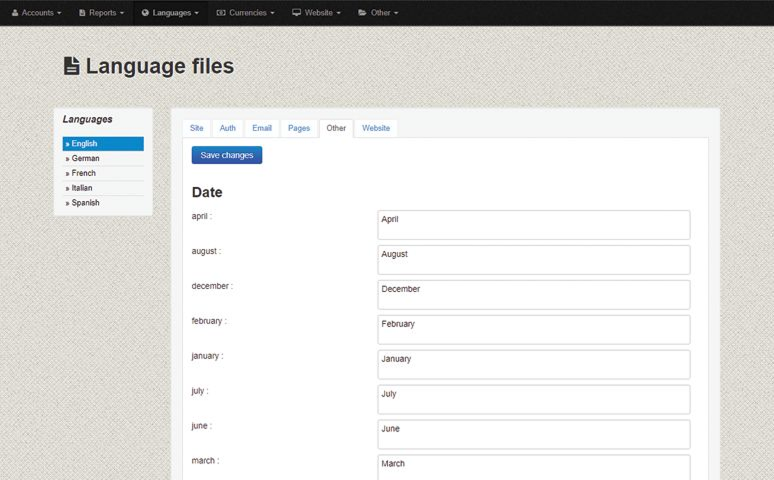Open the Other menu in the top bar

click(x=378, y=13)
